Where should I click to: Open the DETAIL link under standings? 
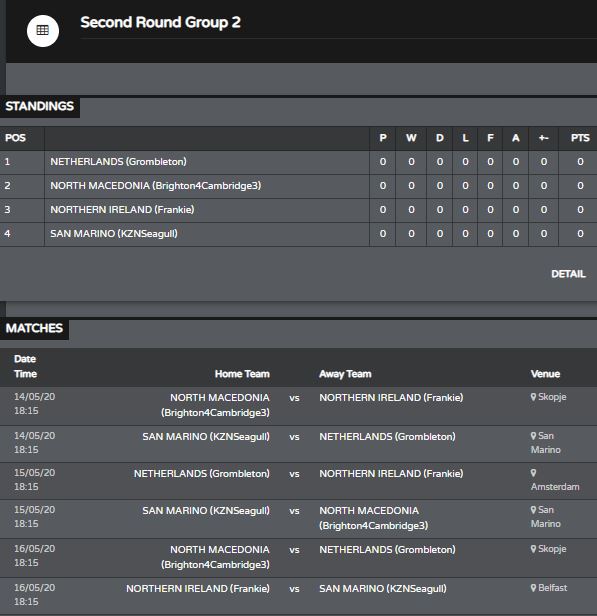[568, 274]
